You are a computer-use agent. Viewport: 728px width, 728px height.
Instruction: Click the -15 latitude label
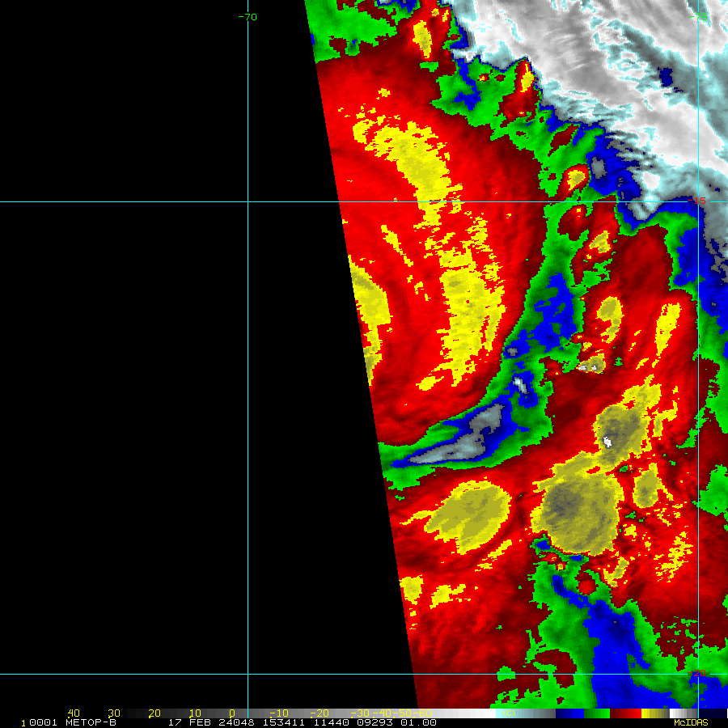pos(696,201)
